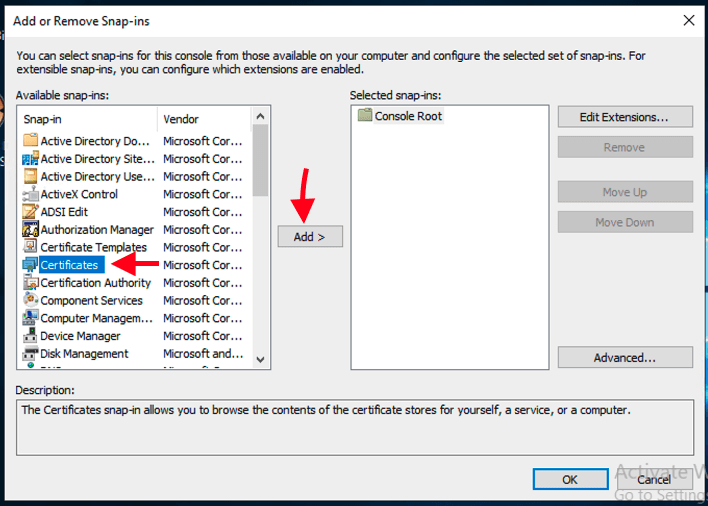Screen dimensions: 708x506
Task: Sort by the Snap-in column header
Action: tap(87, 119)
